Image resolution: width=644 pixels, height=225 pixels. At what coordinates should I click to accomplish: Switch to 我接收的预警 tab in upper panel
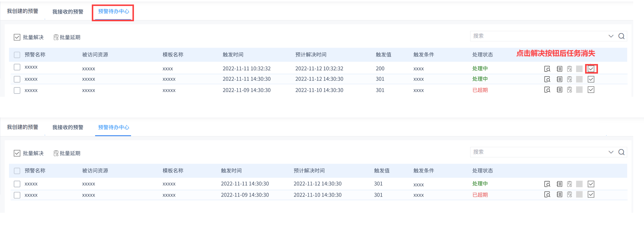tap(68, 12)
